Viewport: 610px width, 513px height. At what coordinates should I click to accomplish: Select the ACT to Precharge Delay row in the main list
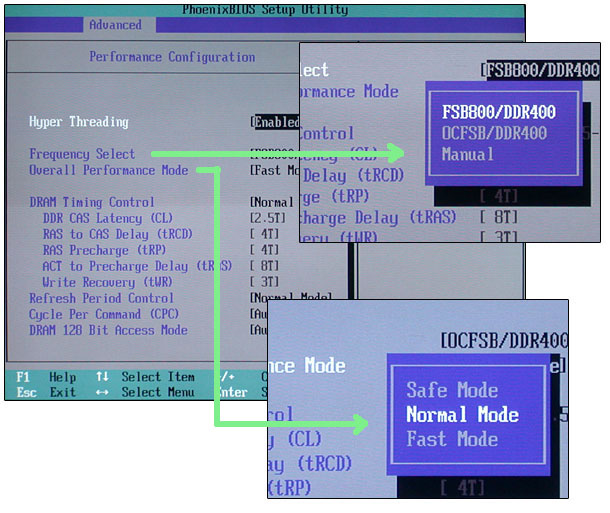137,266
